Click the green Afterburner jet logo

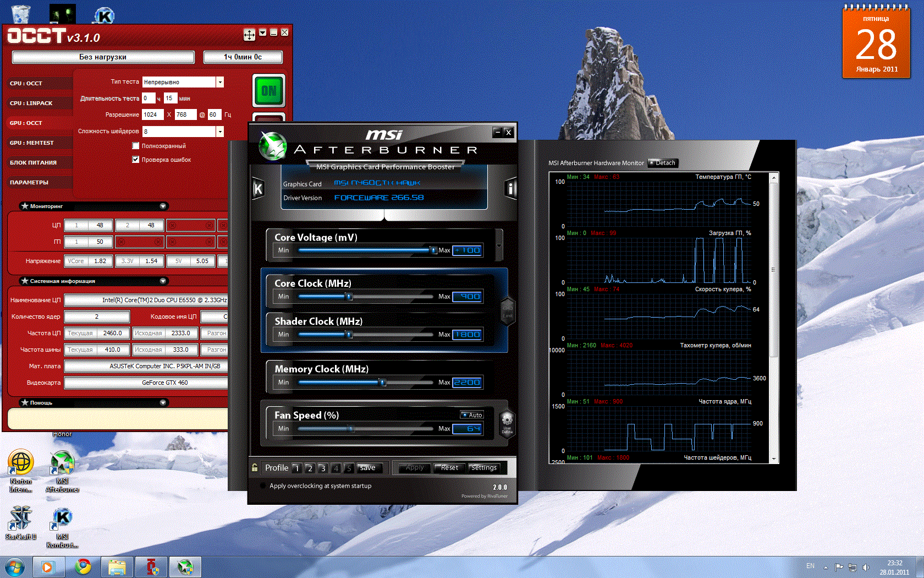click(x=273, y=146)
